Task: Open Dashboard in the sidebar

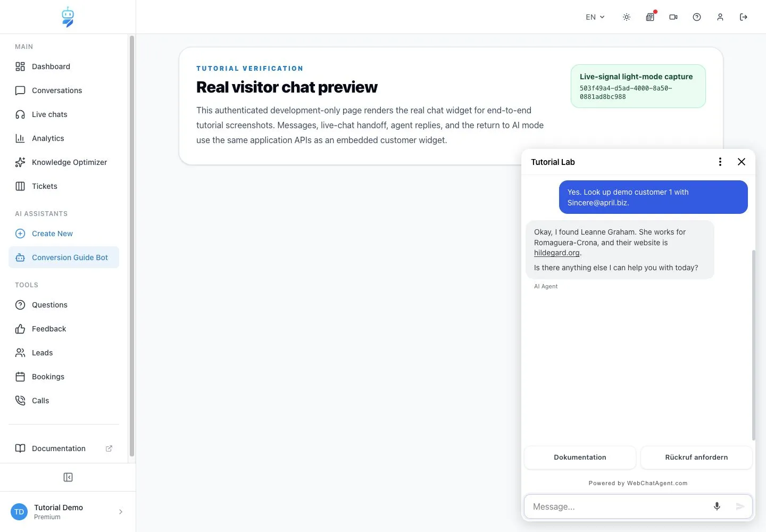Action: coord(64,66)
